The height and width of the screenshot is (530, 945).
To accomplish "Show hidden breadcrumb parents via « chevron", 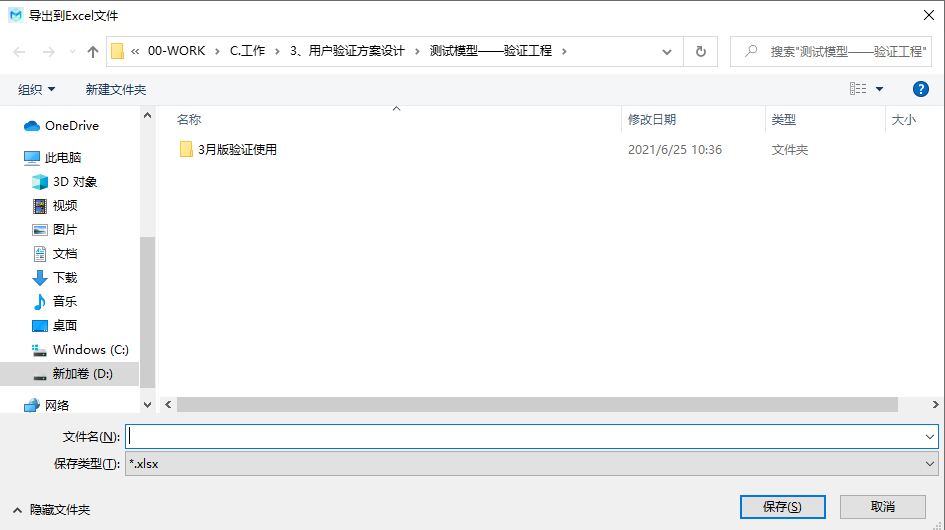I will (135, 52).
